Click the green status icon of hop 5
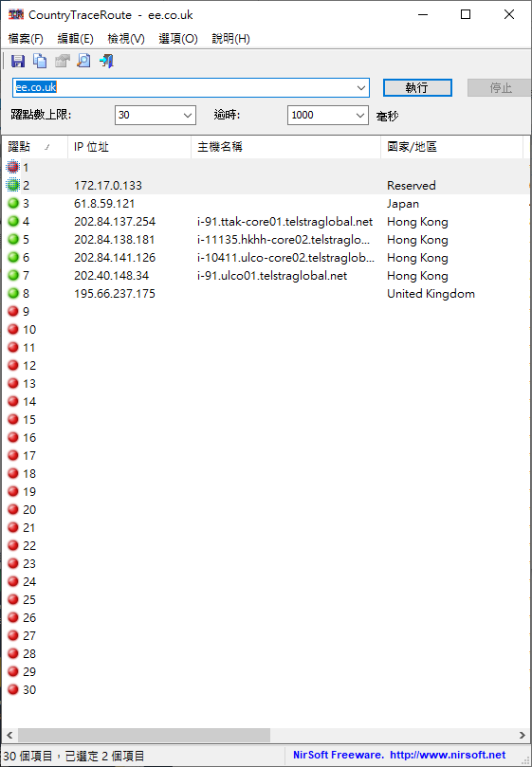Image resolution: width=532 pixels, height=767 pixels. [x=13, y=239]
